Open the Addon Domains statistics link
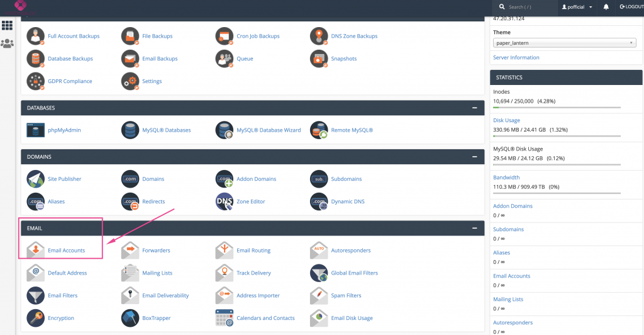Screen dimensions: 644x335 tap(513, 206)
